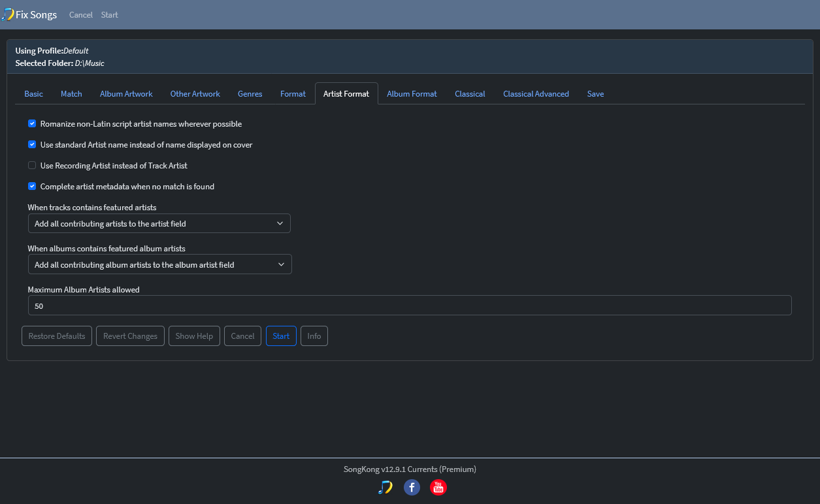Select the Other Artwork tab
The image size is (820, 504).
tap(195, 93)
